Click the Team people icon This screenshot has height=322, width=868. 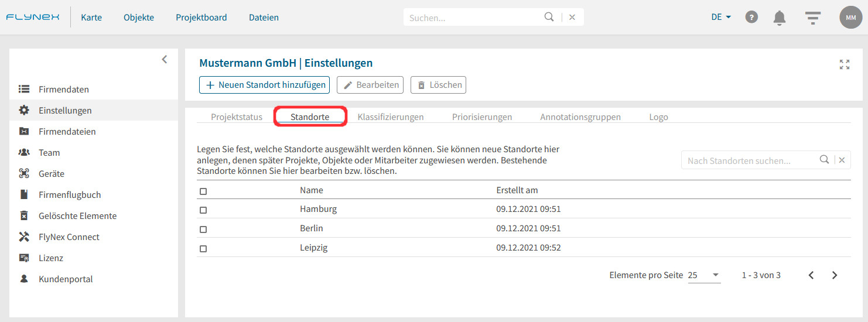(x=24, y=152)
